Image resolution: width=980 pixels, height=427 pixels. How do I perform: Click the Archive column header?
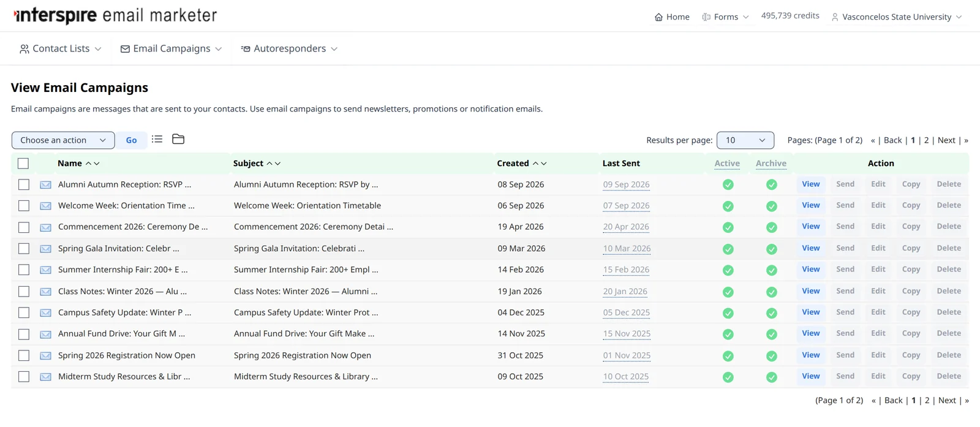pyautogui.click(x=771, y=164)
